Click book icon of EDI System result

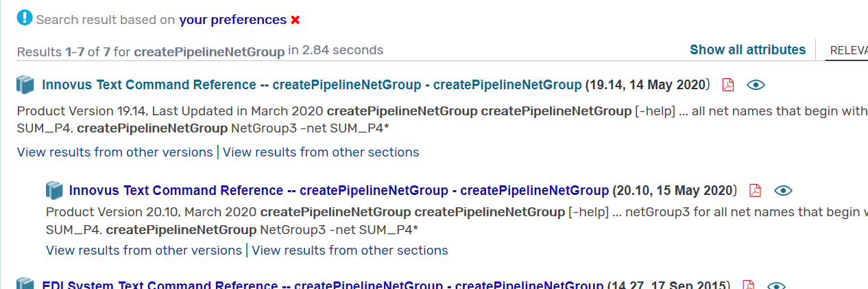click(x=25, y=284)
